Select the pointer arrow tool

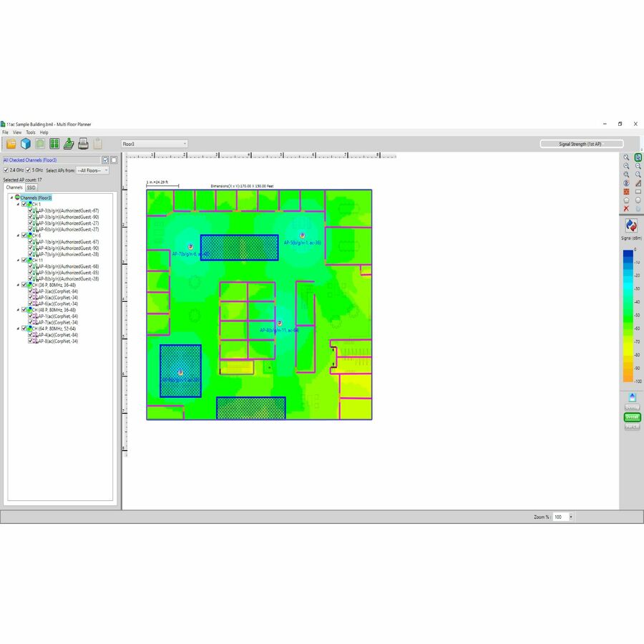[x=638, y=157]
